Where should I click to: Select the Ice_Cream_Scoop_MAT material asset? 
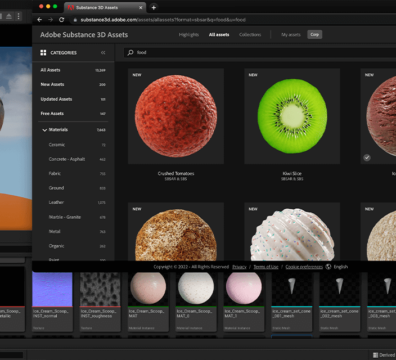point(148,302)
